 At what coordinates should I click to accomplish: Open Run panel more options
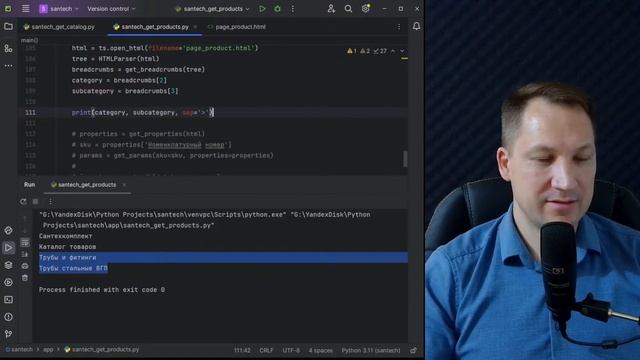[50, 201]
